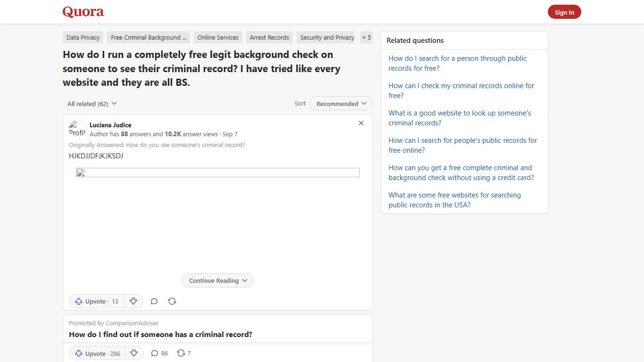Repost Luciana Judice's answer

coord(172,301)
